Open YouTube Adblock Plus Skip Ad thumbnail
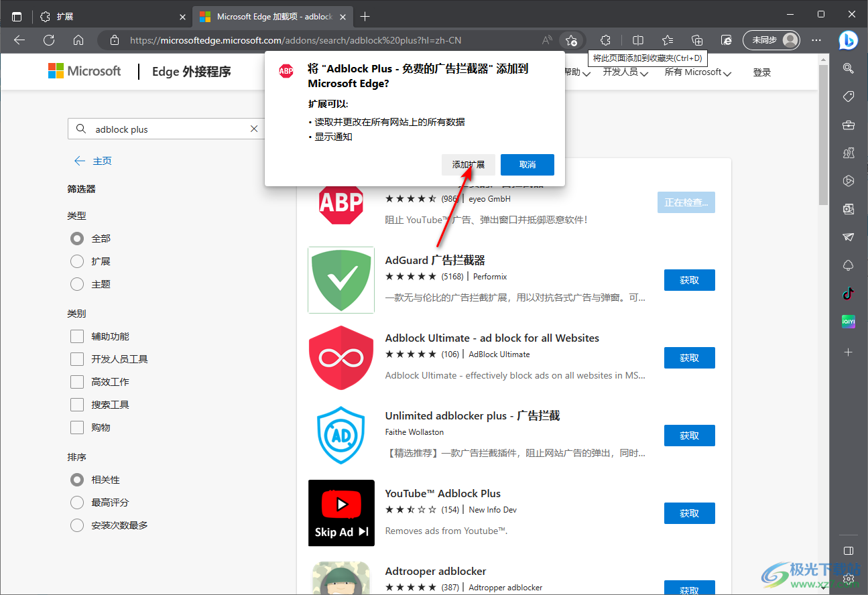The image size is (868, 595). pos(341,513)
